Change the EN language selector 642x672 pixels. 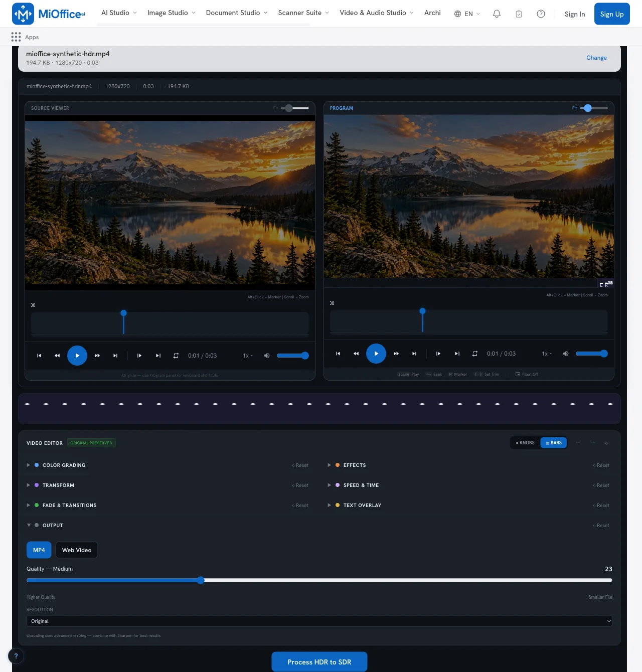click(467, 14)
